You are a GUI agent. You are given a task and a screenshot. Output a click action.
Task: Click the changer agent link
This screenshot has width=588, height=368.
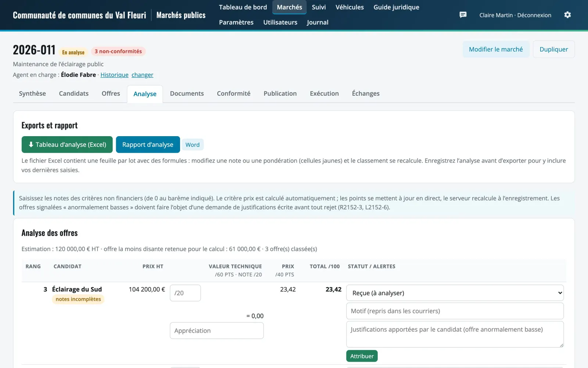(x=142, y=75)
